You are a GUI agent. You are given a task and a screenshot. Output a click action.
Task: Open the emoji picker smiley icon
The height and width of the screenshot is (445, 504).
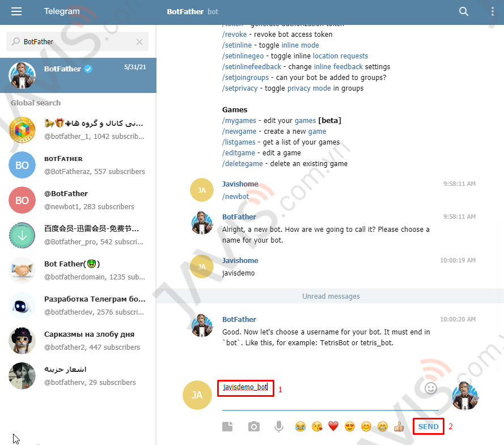click(431, 388)
